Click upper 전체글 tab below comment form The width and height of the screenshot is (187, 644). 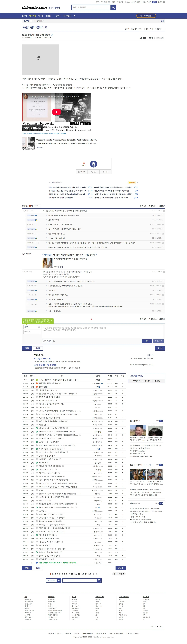pyautogui.click(x=27, y=348)
